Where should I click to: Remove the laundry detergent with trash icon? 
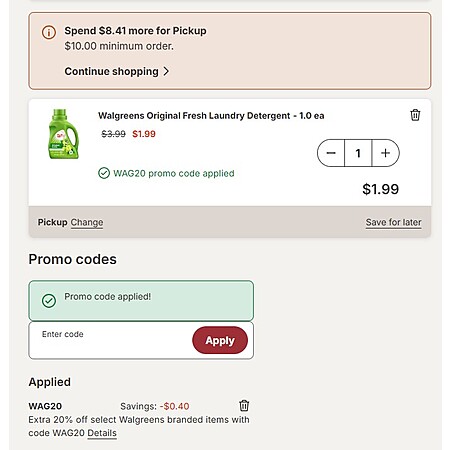pos(415,115)
